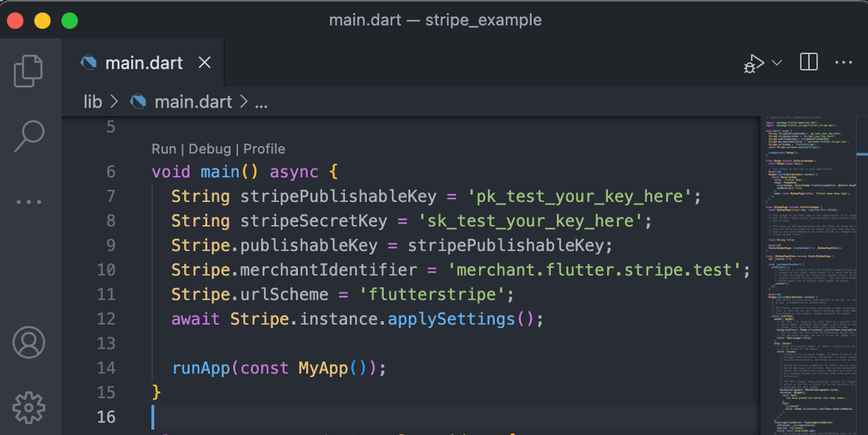This screenshot has width=868, height=435.
Task: Open lib breadcrumb in the path bar
Action: [x=93, y=102]
